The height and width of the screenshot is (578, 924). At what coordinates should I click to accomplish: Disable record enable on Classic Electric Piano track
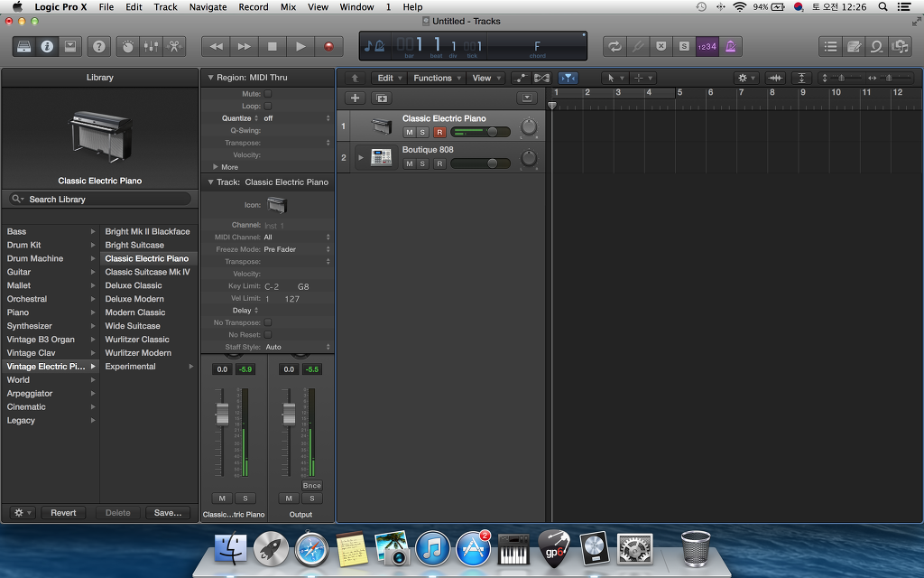tap(439, 132)
